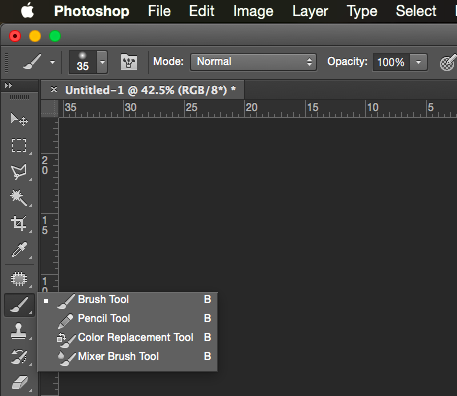Enable airbrush build-up icon beside Opacity
This screenshot has height=396, width=457.
(448, 62)
